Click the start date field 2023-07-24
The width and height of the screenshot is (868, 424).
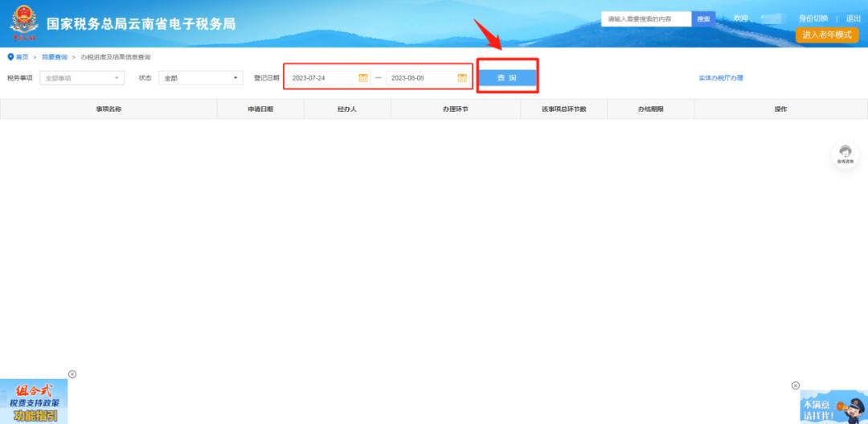coord(328,78)
